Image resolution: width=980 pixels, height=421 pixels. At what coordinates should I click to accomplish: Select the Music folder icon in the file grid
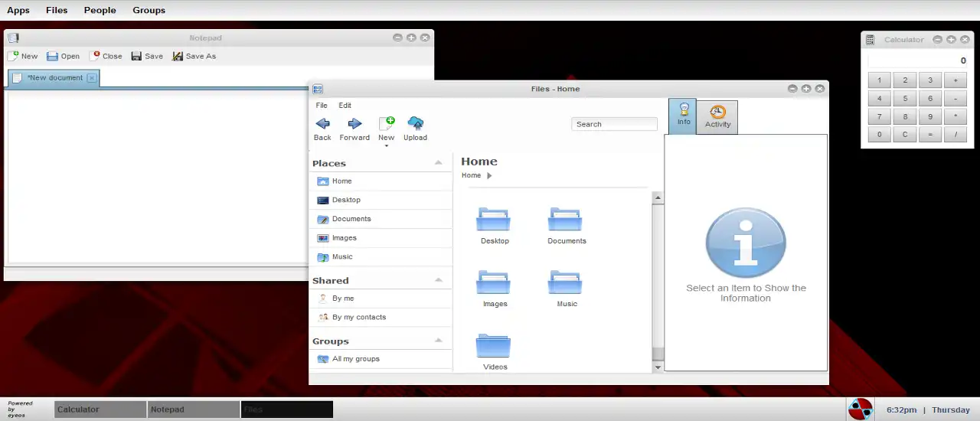[x=565, y=282]
